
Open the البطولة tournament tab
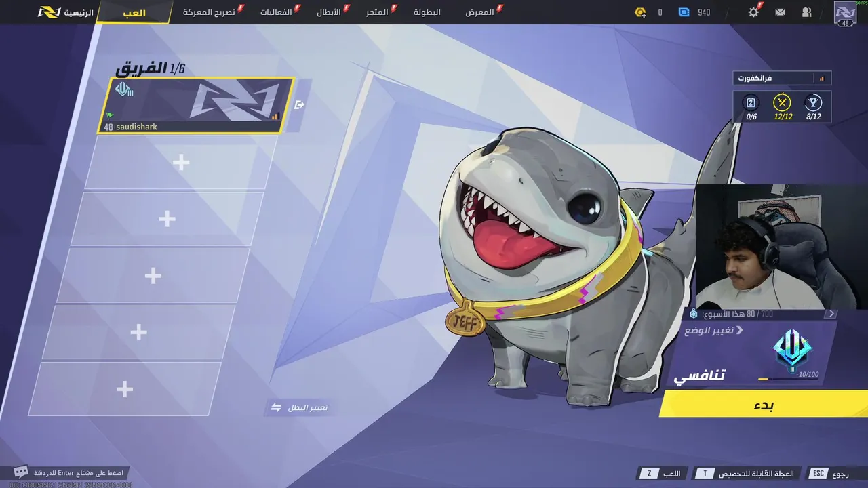click(427, 12)
